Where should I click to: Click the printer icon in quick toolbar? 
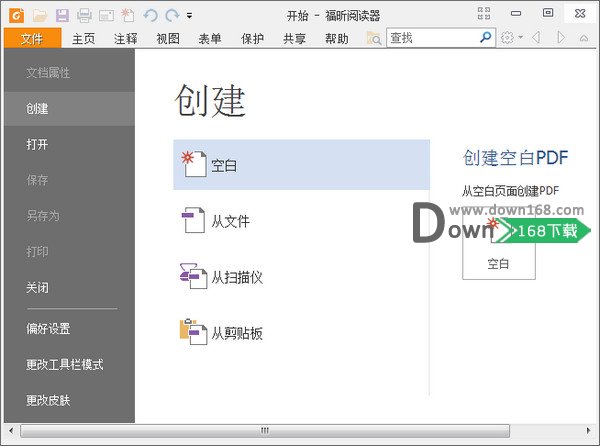coord(84,16)
